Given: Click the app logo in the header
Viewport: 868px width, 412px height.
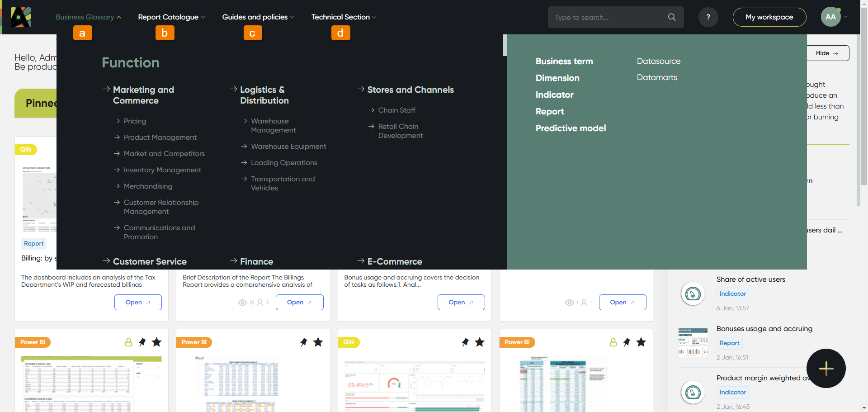Looking at the screenshot, I should click(x=21, y=17).
